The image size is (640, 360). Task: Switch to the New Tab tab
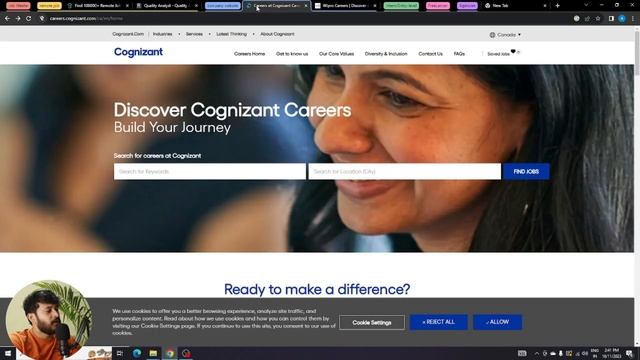pyautogui.click(x=515, y=6)
